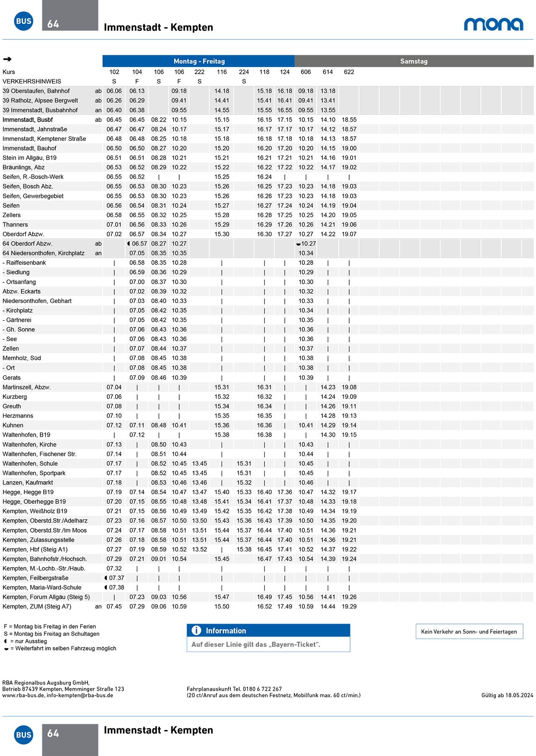Click Kurs number 104
The height and width of the screenshot is (756, 536).
click(137, 72)
